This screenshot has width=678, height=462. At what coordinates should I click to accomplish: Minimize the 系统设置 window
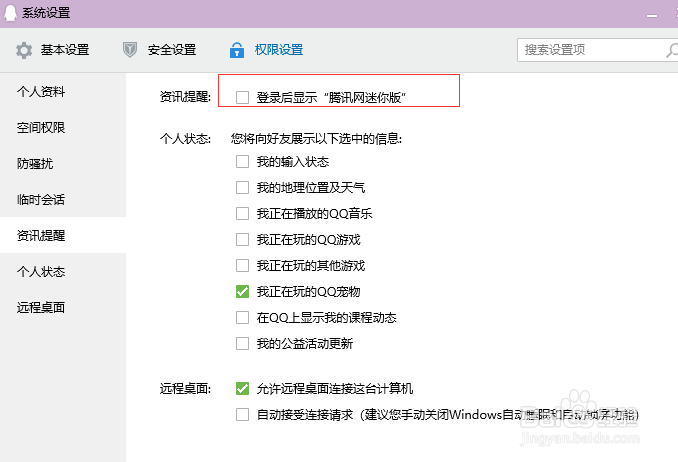click(652, 16)
